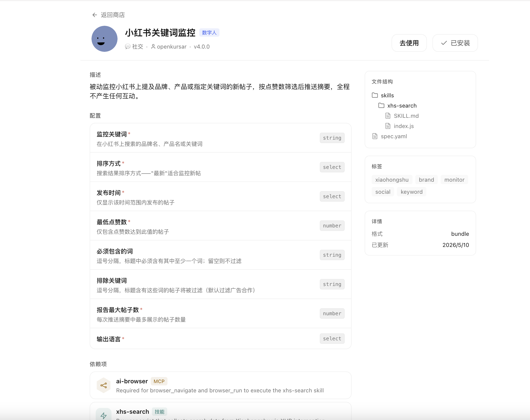Image resolution: width=530 pixels, height=420 pixels.
Task: Click the 排除关键词 config row title
Action: click(x=112, y=280)
